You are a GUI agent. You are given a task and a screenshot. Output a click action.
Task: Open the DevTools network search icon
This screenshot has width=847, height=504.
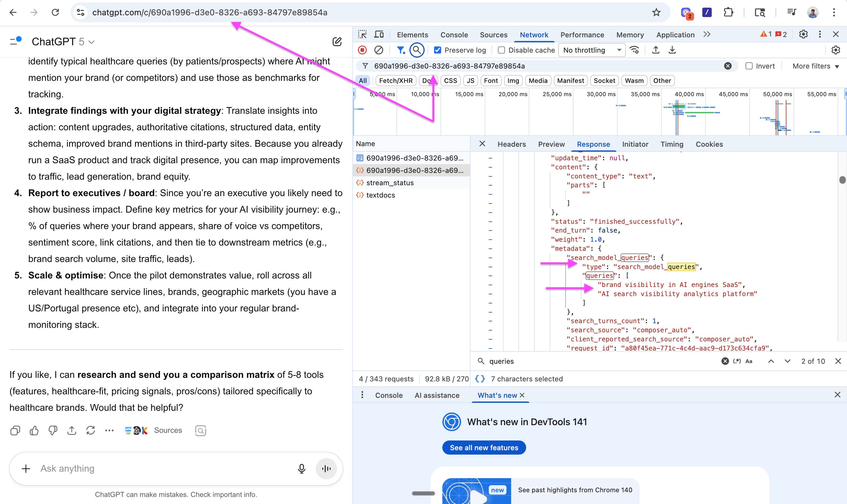point(417,50)
